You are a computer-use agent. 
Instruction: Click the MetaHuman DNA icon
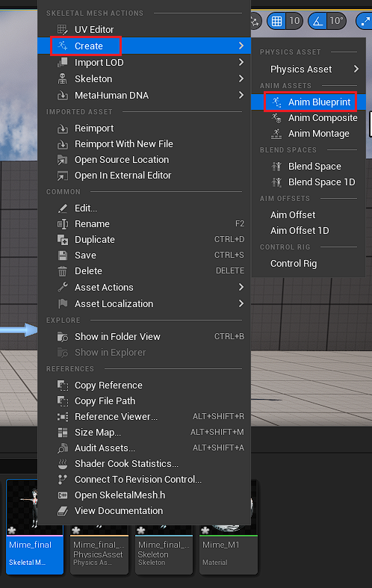62,95
